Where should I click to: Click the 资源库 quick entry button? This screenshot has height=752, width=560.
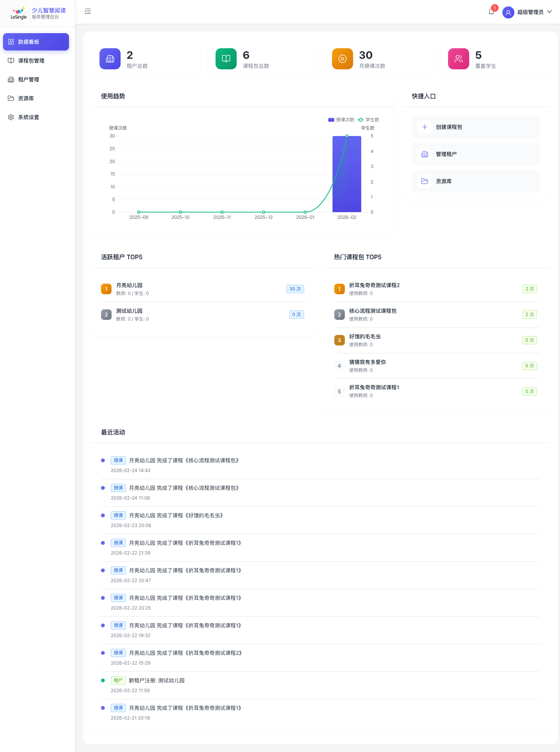[476, 181]
